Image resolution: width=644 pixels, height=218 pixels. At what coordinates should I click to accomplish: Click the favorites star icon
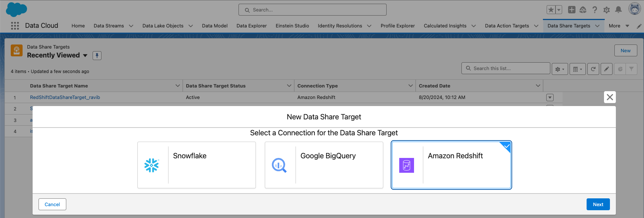[551, 10]
